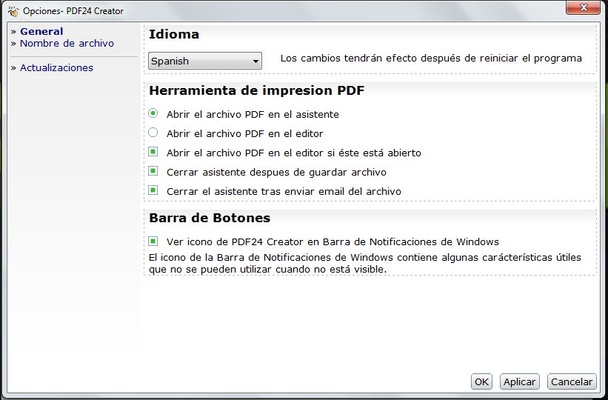Click the Idioma heading
The image size is (608, 400).
tap(174, 34)
